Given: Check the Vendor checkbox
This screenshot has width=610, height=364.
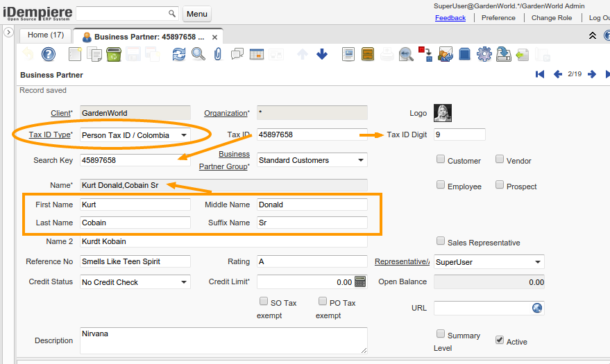Looking at the screenshot, I should (x=500, y=159).
